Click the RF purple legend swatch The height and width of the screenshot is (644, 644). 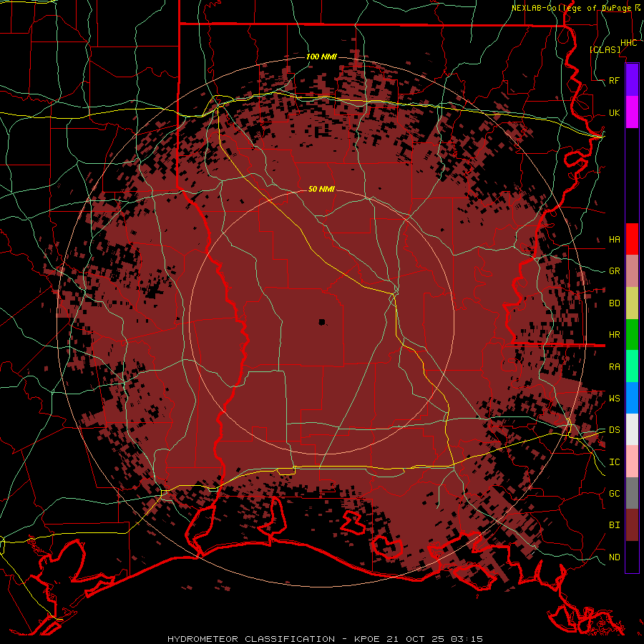pos(632,80)
